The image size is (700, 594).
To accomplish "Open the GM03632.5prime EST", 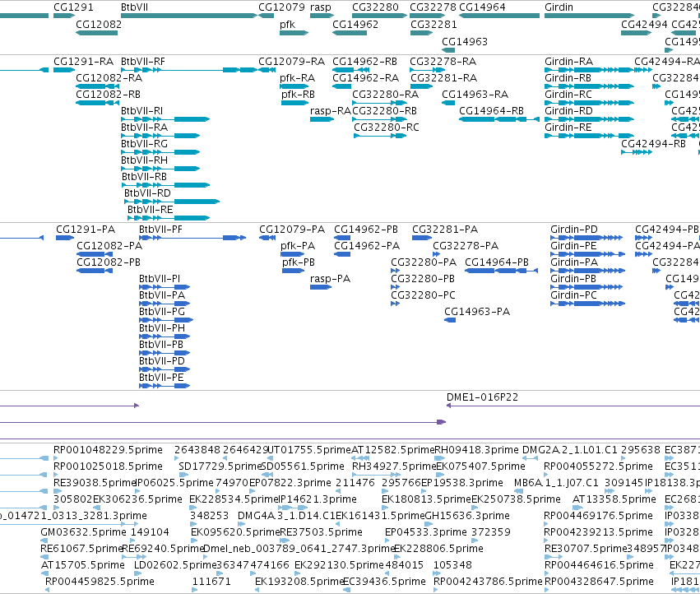I will (44, 541).
